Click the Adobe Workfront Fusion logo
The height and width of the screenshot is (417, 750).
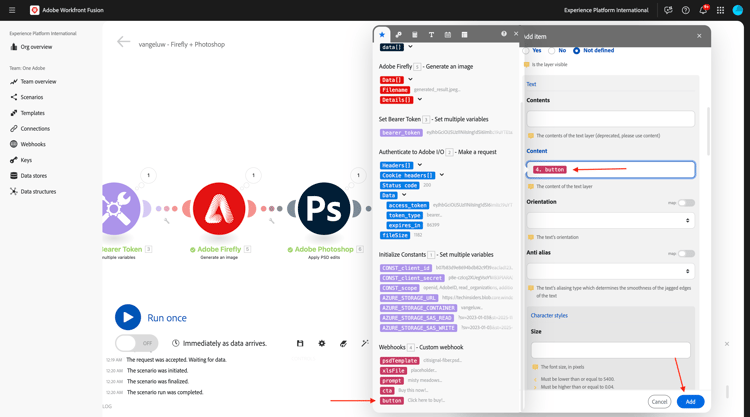click(34, 10)
